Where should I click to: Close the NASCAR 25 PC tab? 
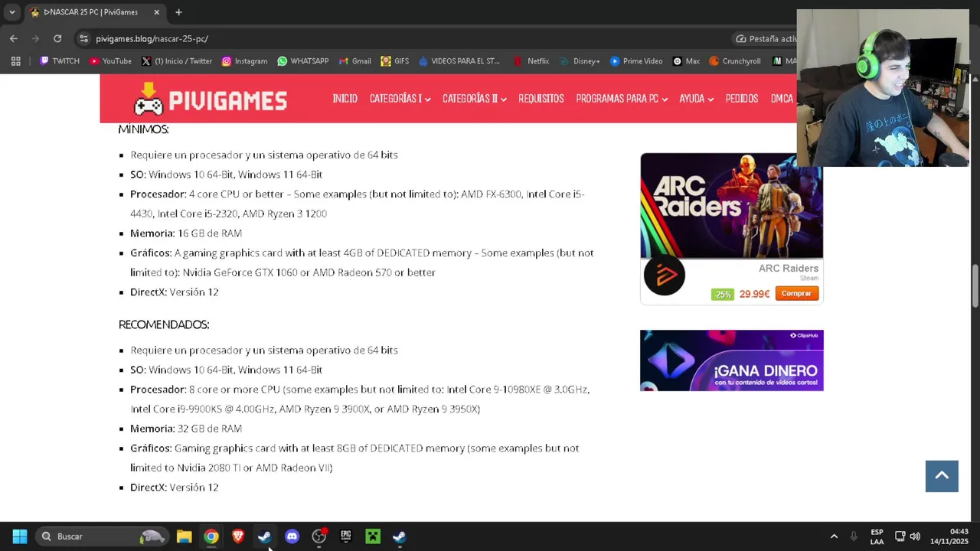[157, 12]
